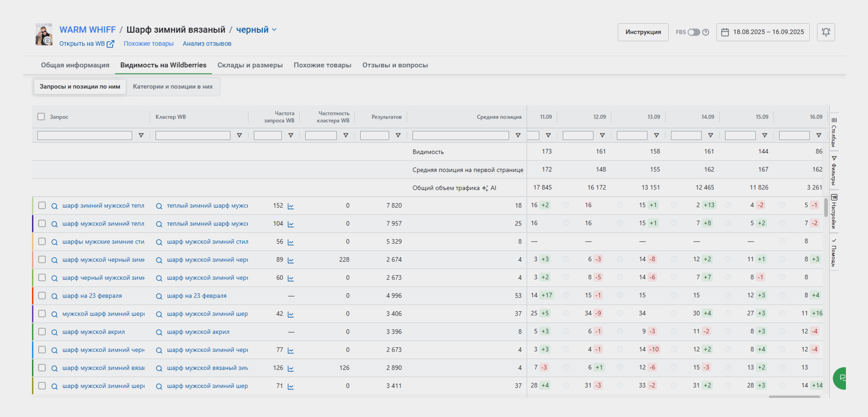The height and width of the screenshot is (417, 868).
Task: Check the row шарф черный мужской зим
Action: [x=42, y=278]
